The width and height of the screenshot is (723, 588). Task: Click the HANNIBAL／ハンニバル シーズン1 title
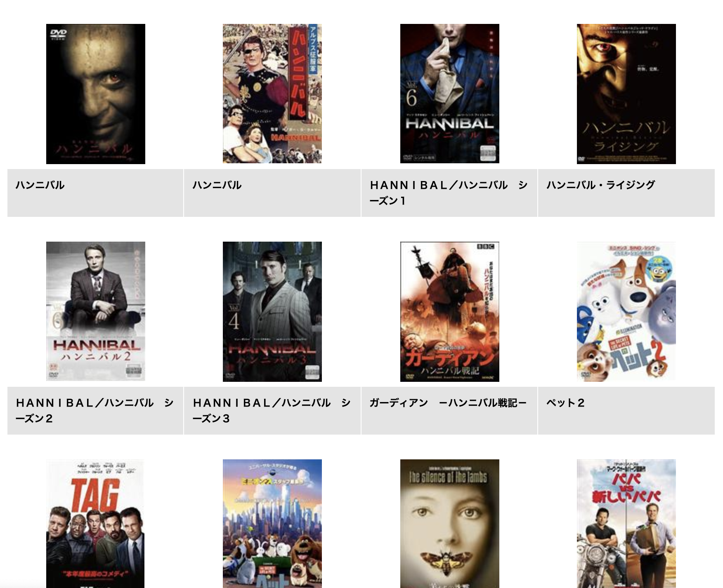click(449, 193)
